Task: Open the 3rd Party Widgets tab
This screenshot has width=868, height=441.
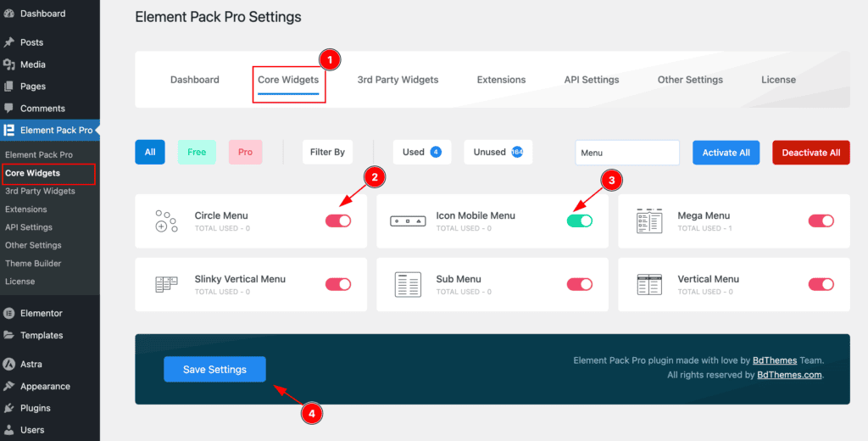Action: [398, 80]
